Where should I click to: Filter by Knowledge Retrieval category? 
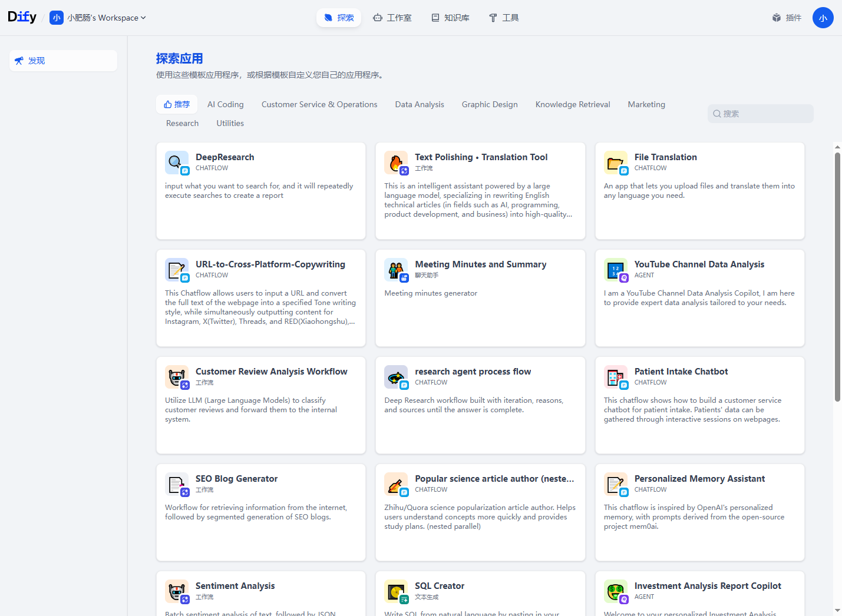(x=573, y=104)
